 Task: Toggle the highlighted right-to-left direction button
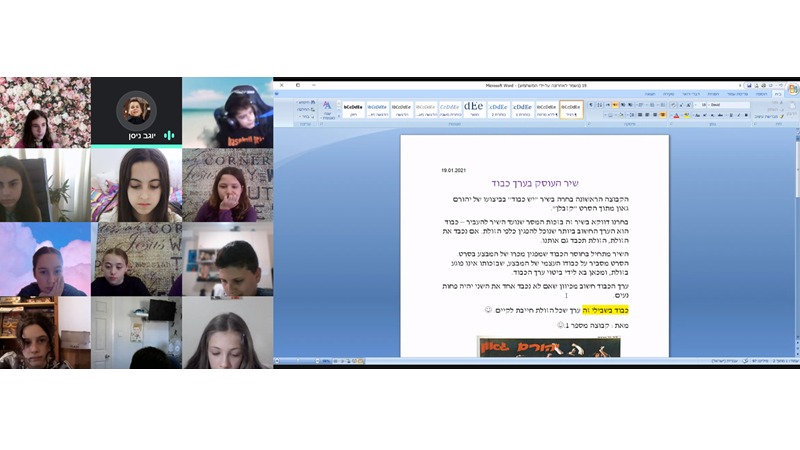tap(615, 105)
